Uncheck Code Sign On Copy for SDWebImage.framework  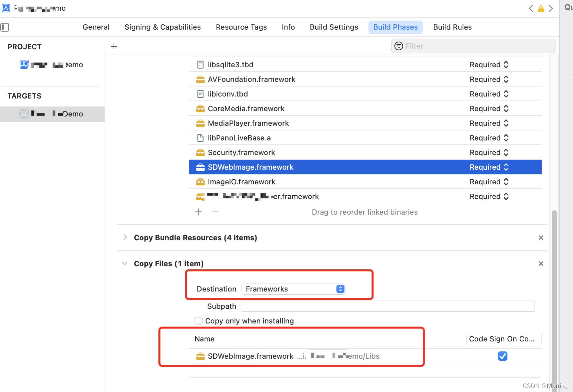coord(503,356)
